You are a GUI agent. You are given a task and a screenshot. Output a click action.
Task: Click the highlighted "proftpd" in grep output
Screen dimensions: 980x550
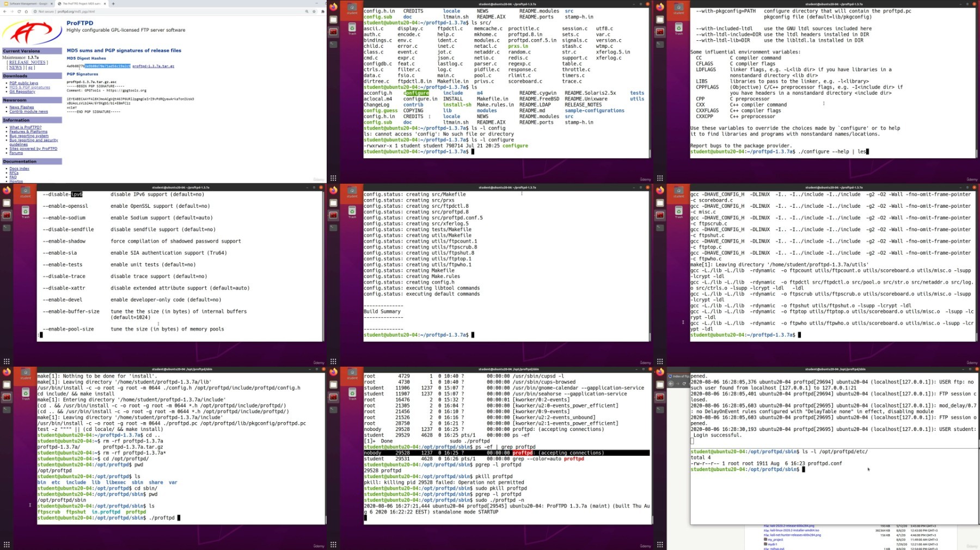(522, 453)
